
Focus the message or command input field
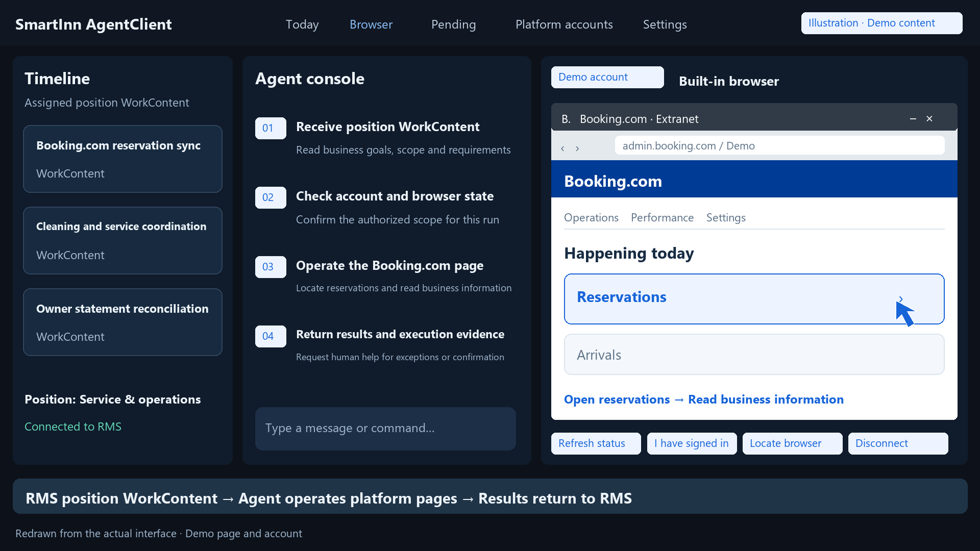click(x=385, y=429)
